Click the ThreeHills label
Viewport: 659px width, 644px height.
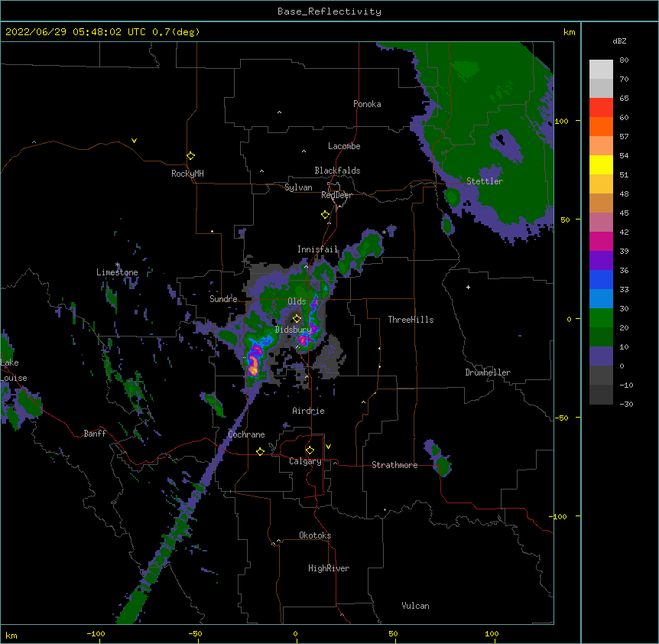pyautogui.click(x=411, y=320)
